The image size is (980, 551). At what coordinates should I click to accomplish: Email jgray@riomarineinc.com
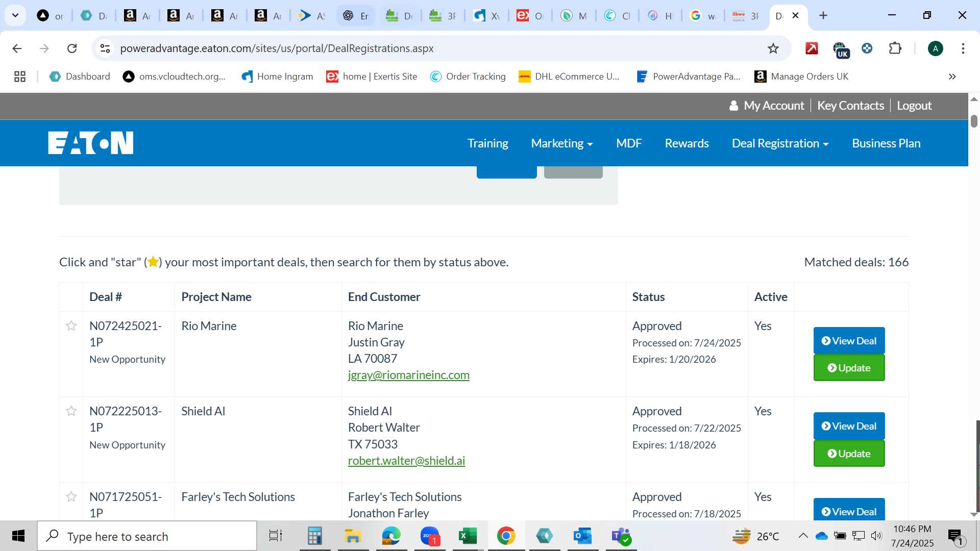(x=409, y=375)
